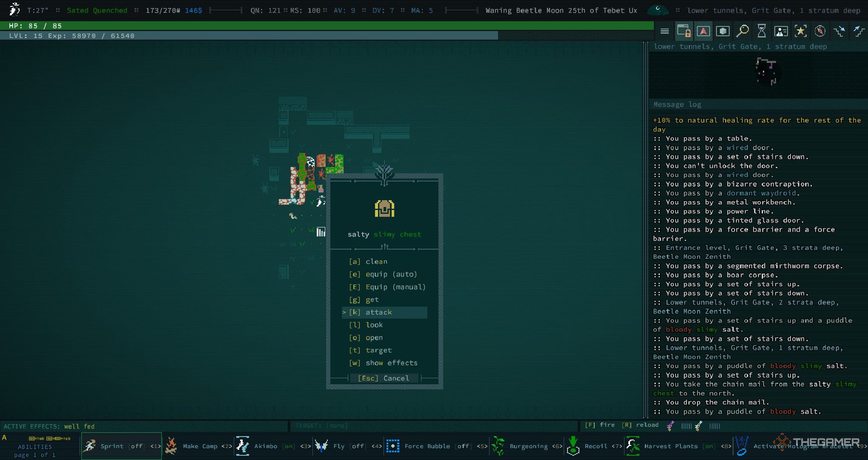Select the Fire icon in bottom bar

tap(670, 425)
